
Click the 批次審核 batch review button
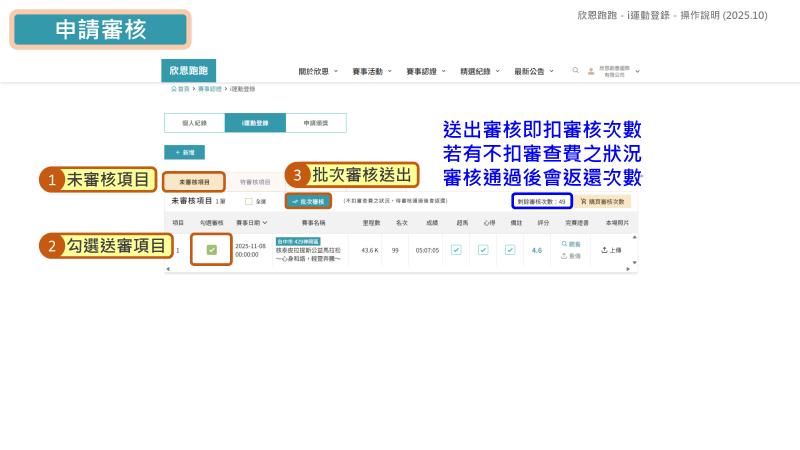(x=307, y=201)
